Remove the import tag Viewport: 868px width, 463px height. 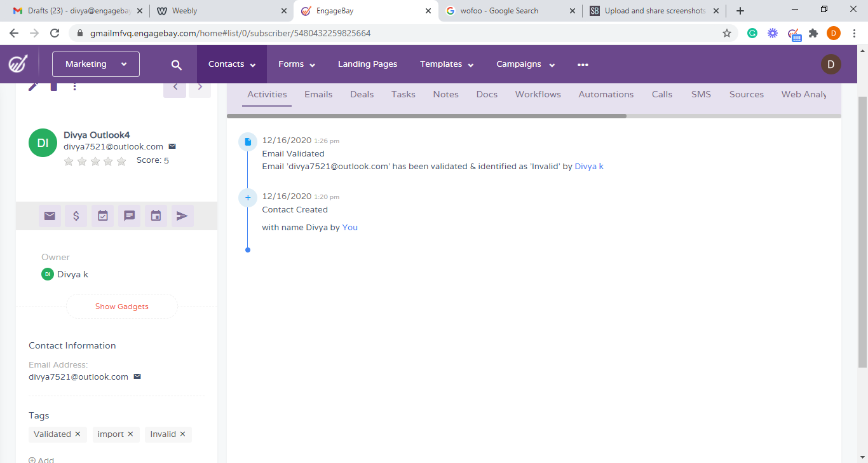click(x=130, y=434)
